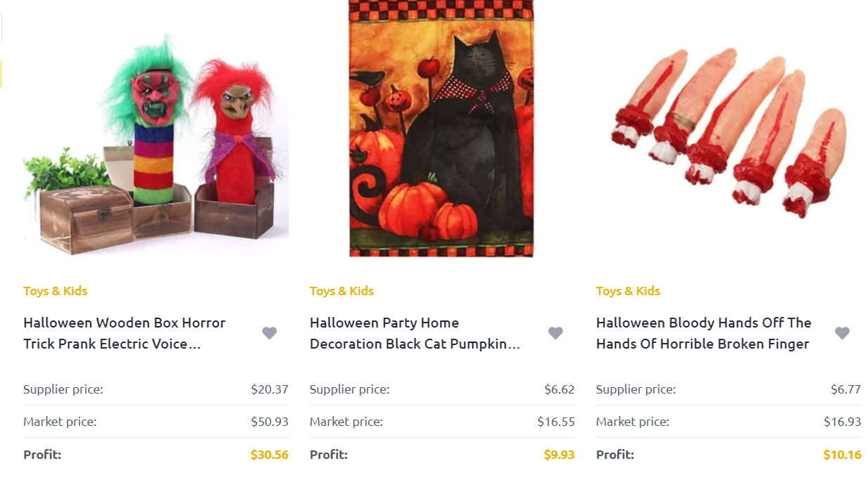Favorite the Halloween Wooden Box Horror product heart
The image size is (868, 480).
point(269,333)
